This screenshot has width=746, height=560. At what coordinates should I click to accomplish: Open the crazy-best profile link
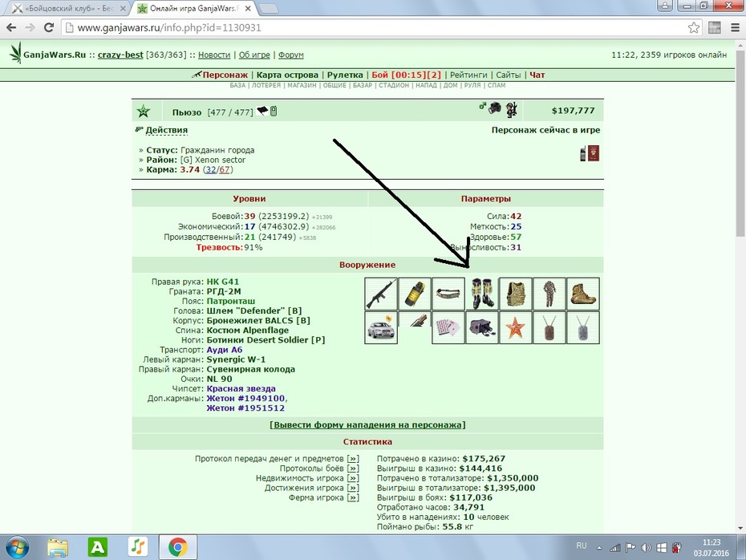pos(120,55)
